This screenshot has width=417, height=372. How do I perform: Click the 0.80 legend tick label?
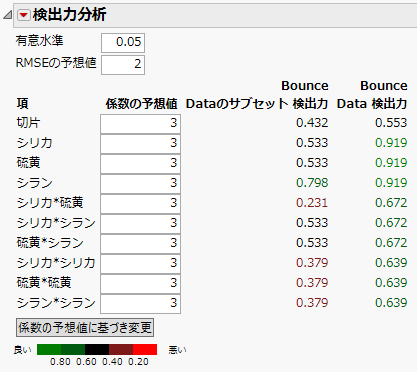coord(60,362)
